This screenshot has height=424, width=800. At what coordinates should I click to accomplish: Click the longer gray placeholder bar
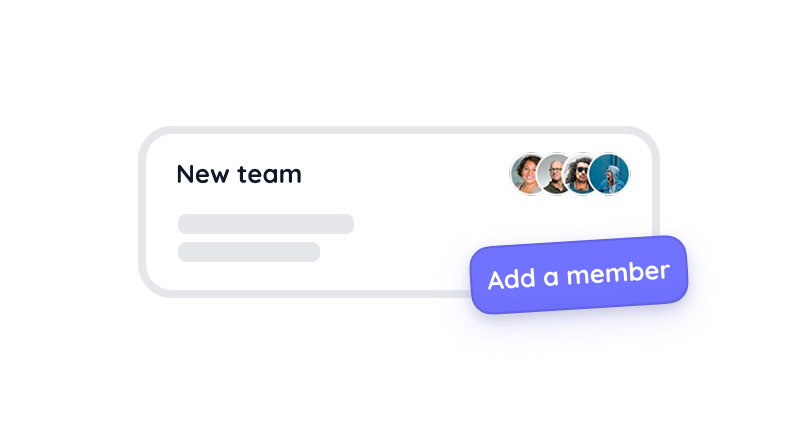[x=266, y=224]
